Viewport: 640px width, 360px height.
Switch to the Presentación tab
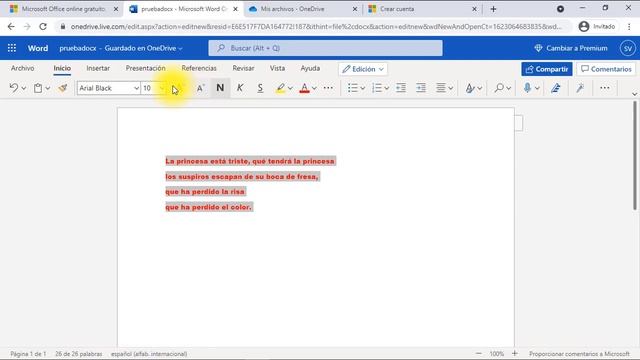coord(145,68)
